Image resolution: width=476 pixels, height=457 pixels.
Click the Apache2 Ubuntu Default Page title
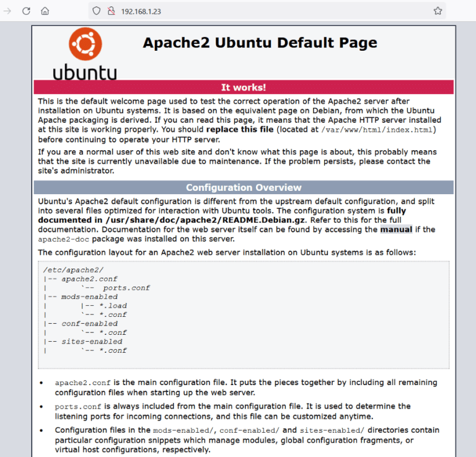260,43
